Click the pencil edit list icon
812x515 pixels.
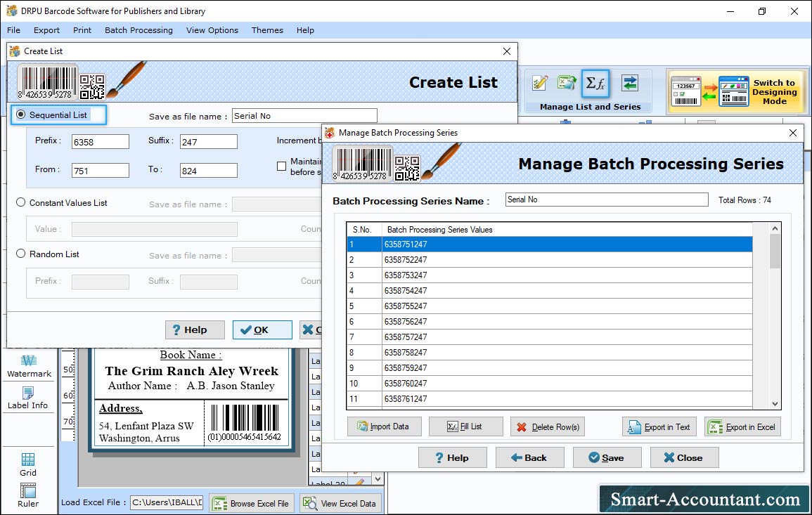coord(540,83)
